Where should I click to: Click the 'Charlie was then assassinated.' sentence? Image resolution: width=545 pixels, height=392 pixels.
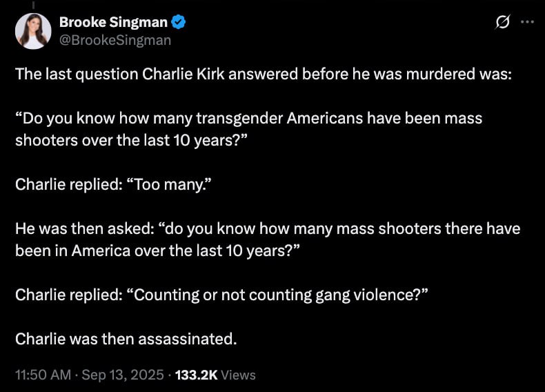(126, 339)
